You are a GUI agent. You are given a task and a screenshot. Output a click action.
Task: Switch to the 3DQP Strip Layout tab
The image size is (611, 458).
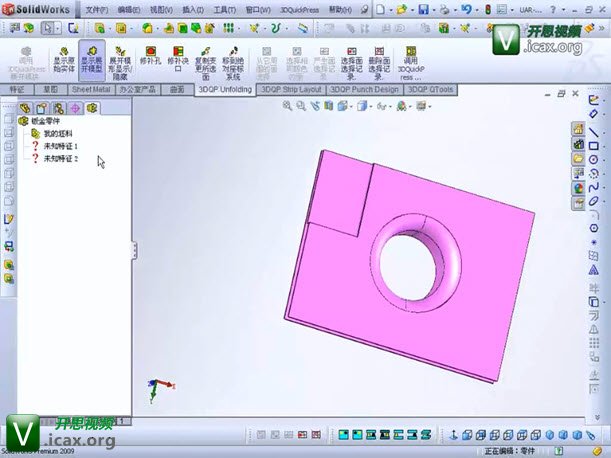tap(291, 89)
